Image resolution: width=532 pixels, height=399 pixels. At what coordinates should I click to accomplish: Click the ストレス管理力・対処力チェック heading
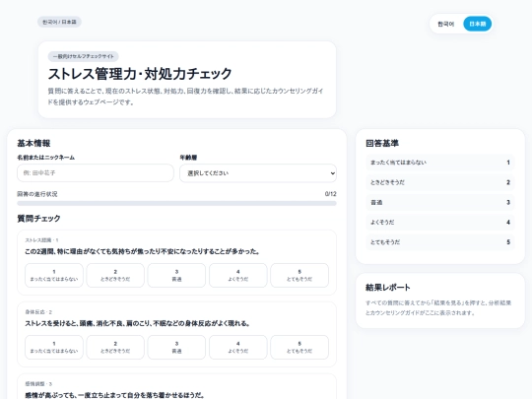[x=140, y=74]
